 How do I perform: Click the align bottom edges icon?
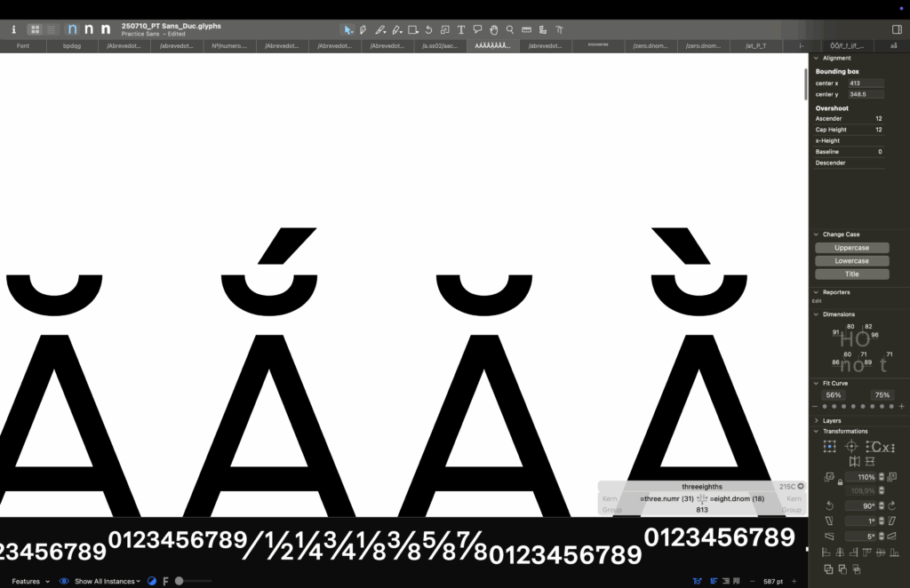[894, 552]
